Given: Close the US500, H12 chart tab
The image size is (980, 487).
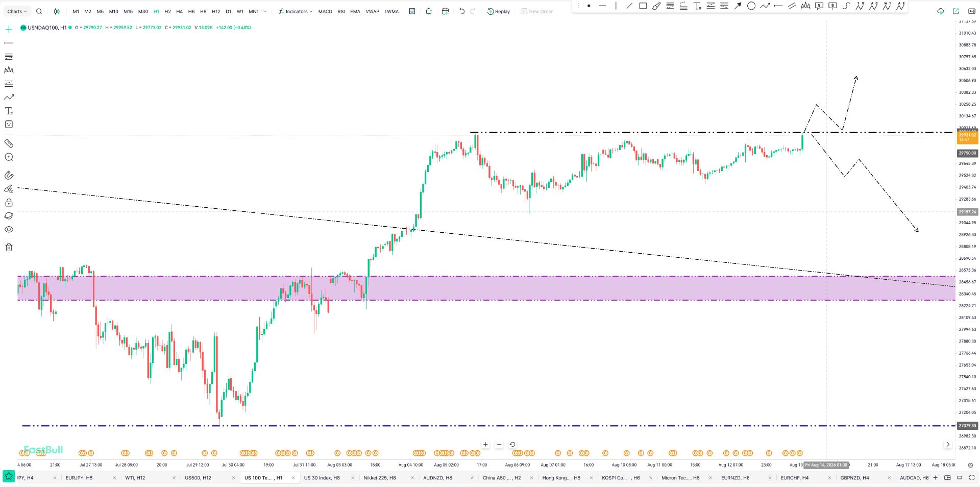Looking at the screenshot, I should [x=233, y=478].
